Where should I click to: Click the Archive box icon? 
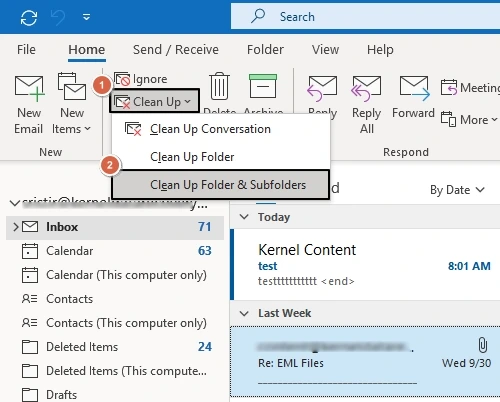coord(263,86)
